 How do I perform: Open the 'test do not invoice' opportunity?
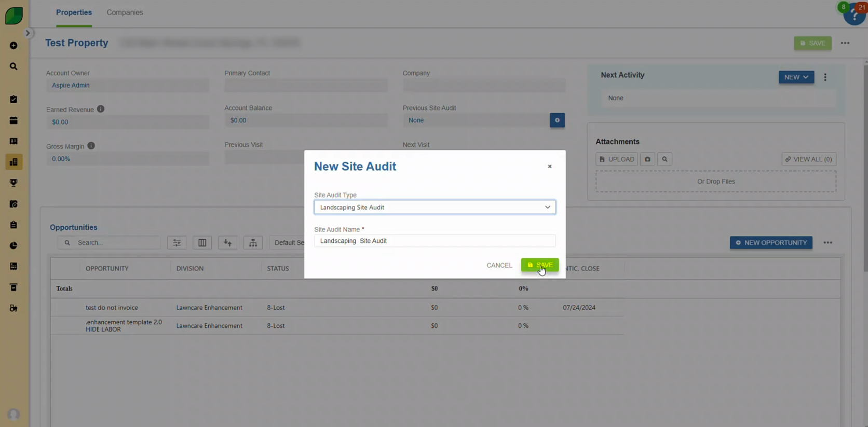pyautogui.click(x=112, y=308)
